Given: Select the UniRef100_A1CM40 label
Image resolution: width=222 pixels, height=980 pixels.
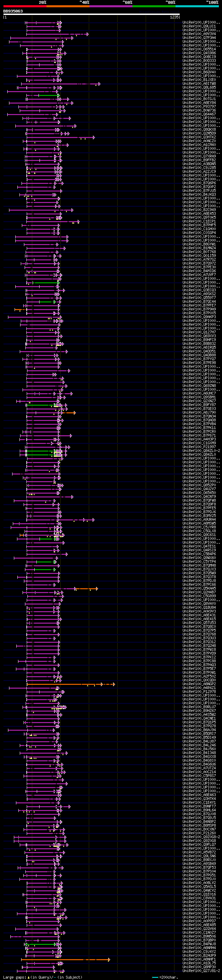Looking at the screenshot, I should tap(199, 145).
